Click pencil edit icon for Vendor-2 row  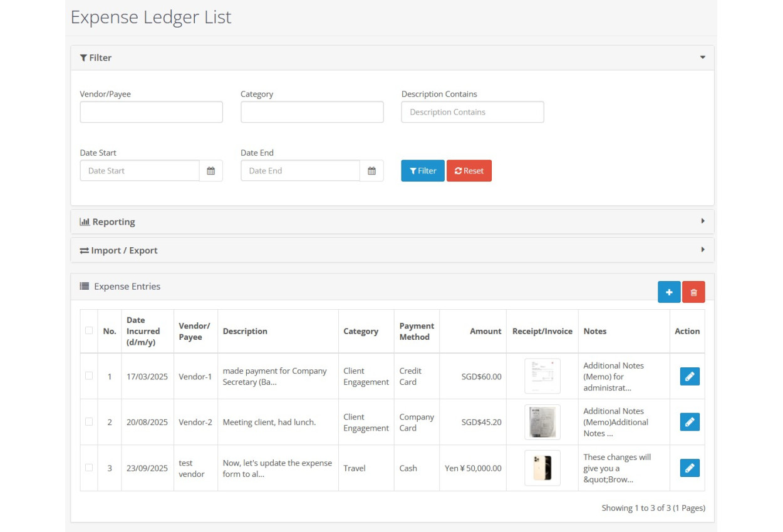tap(689, 422)
